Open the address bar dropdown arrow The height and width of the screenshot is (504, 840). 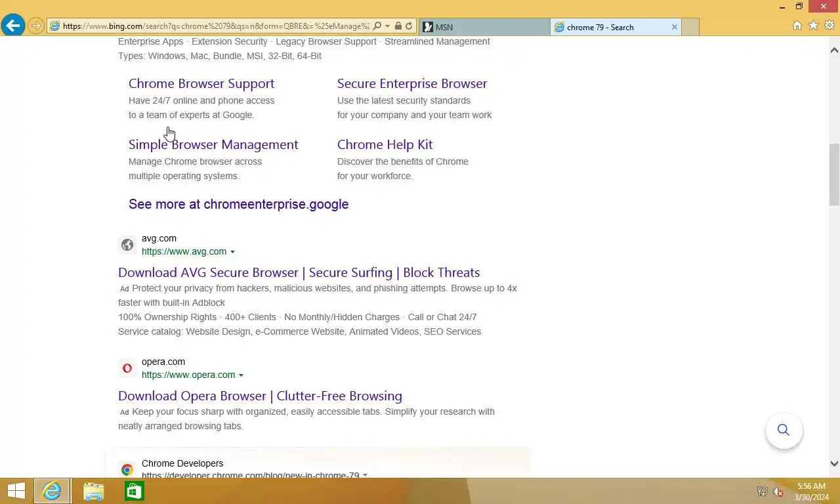(387, 26)
